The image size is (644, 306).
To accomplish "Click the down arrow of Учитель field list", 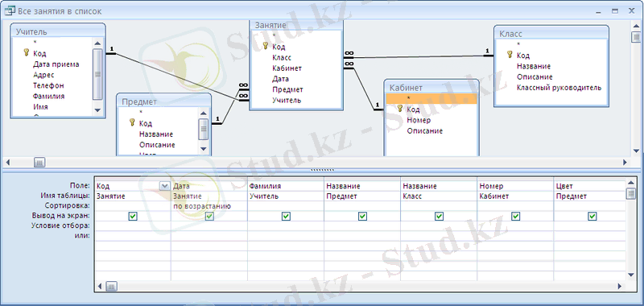I will pos(97,110).
